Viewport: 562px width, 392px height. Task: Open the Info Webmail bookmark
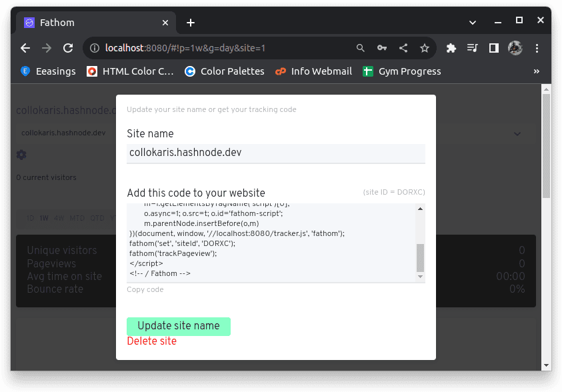tap(313, 71)
